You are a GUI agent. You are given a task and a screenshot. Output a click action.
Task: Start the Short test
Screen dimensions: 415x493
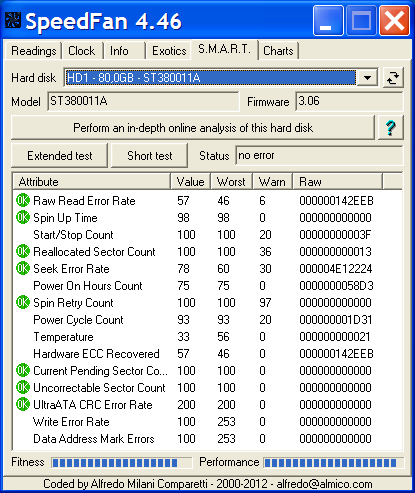pos(149,156)
